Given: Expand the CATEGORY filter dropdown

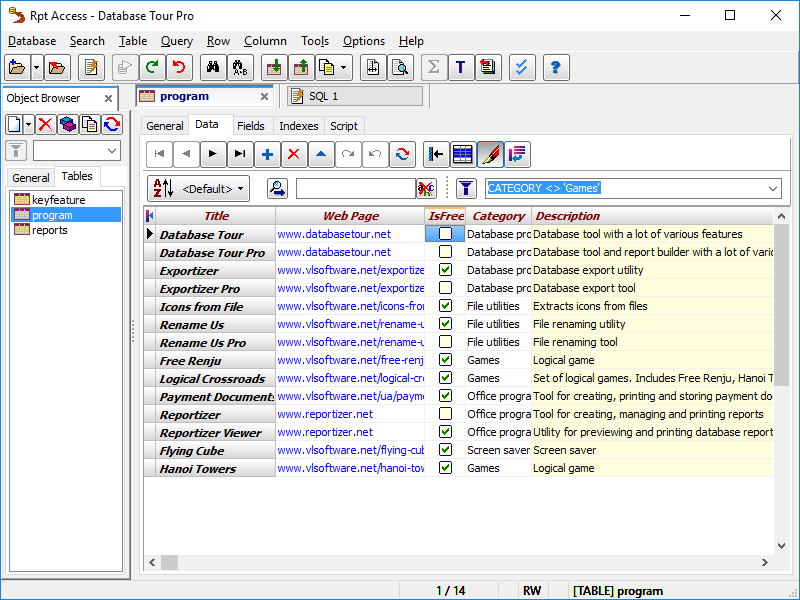Looking at the screenshot, I should coord(771,188).
